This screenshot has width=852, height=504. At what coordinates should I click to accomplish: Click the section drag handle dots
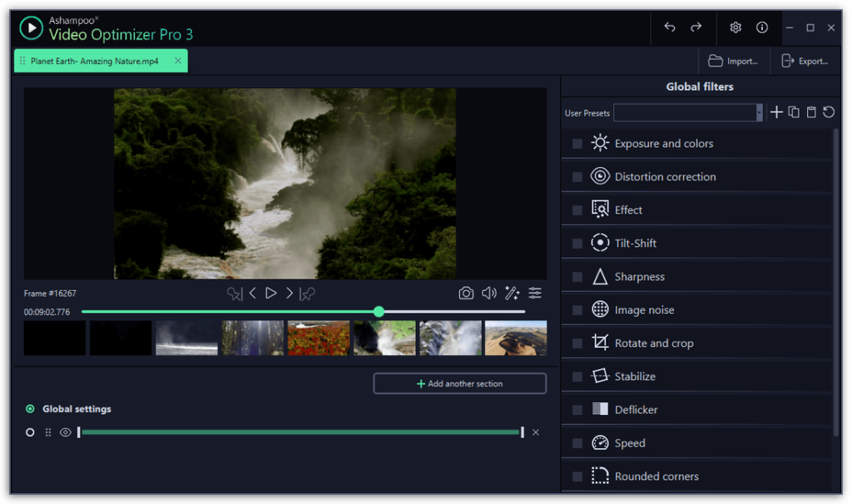pos(47,432)
